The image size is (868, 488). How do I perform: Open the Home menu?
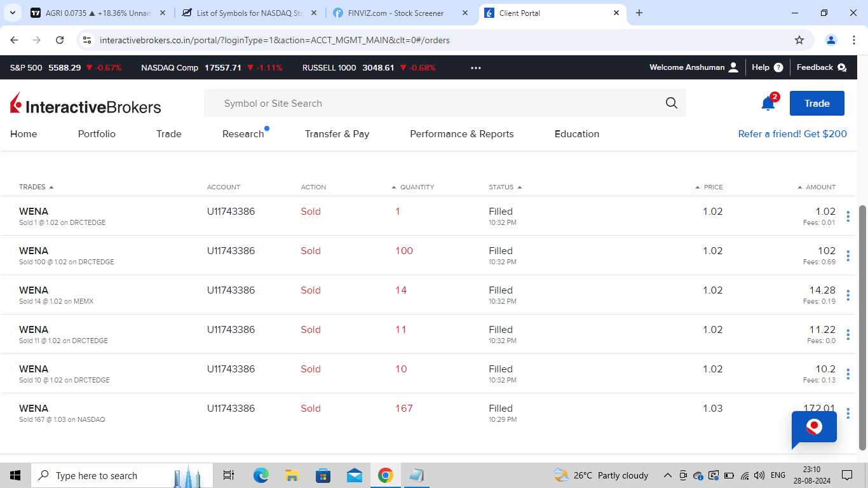(24, 134)
